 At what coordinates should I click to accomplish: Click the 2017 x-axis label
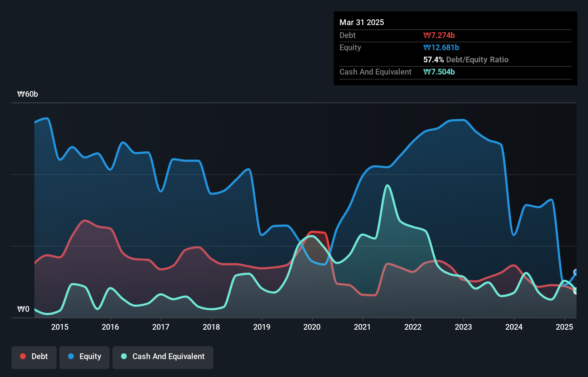161,327
